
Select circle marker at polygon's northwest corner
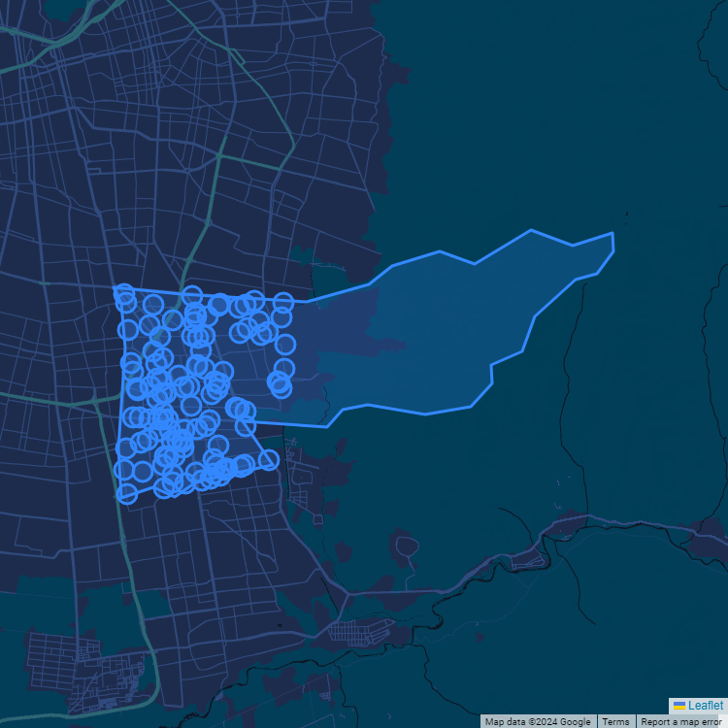122,292
